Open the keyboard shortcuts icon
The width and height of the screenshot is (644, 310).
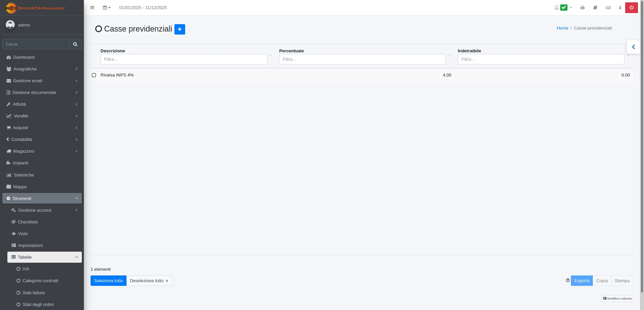click(608, 8)
